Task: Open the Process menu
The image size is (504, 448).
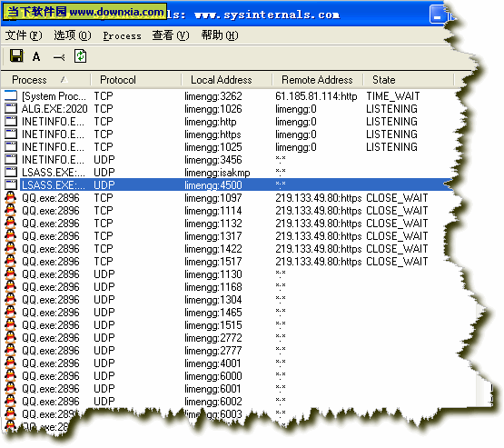Action: point(122,36)
